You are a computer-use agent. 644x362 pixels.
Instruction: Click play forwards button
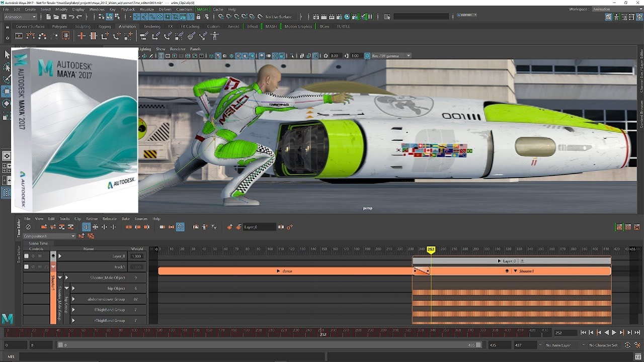click(613, 332)
